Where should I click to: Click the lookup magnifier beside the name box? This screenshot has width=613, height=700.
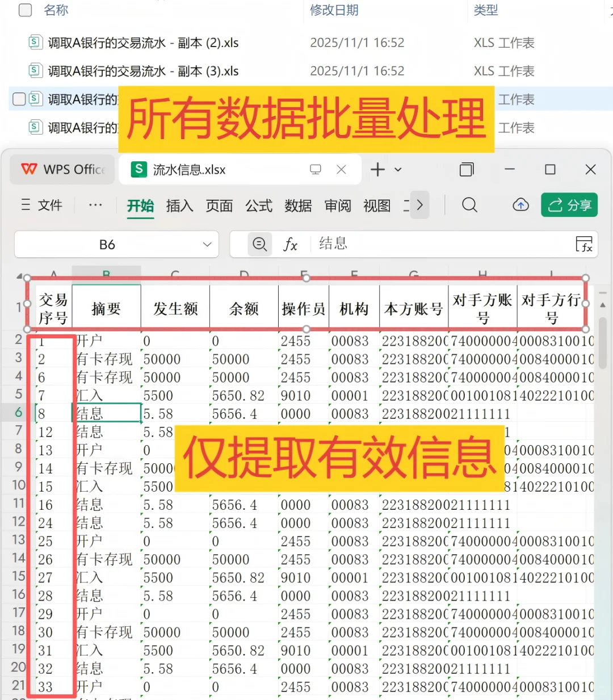tap(260, 244)
